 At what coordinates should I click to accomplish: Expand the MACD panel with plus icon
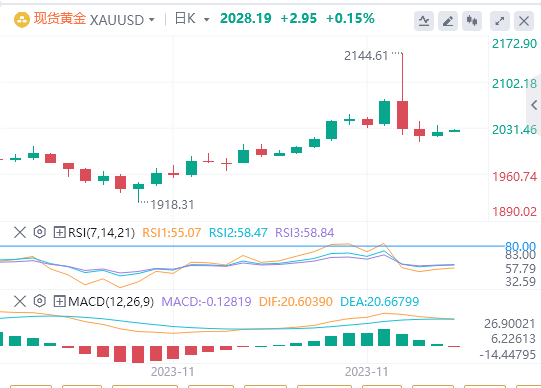59,301
